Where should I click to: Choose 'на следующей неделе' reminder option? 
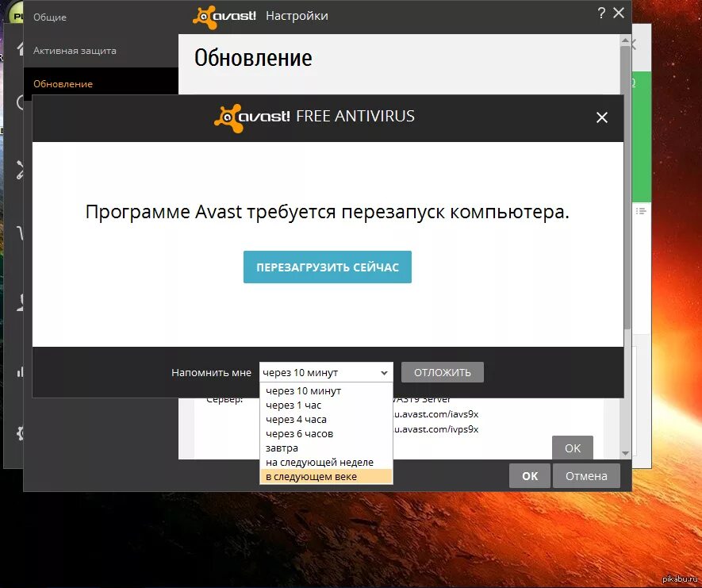(326, 462)
